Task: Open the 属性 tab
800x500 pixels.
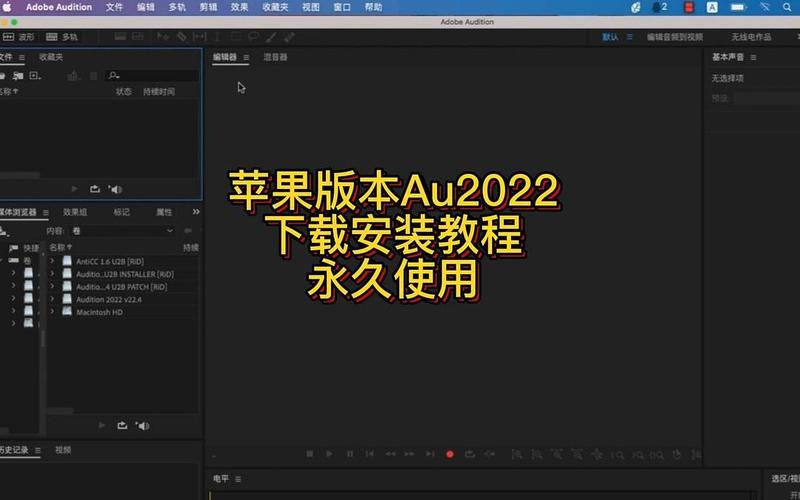Action: [x=164, y=212]
